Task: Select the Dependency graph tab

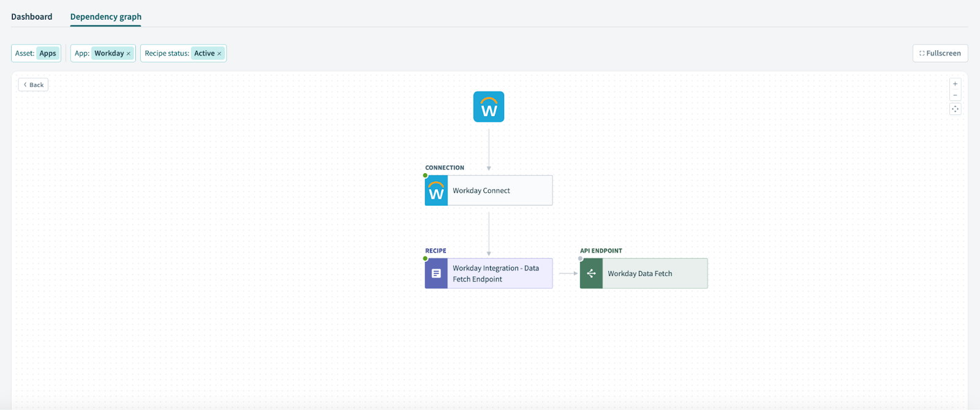Action: pyautogui.click(x=106, y=17)
